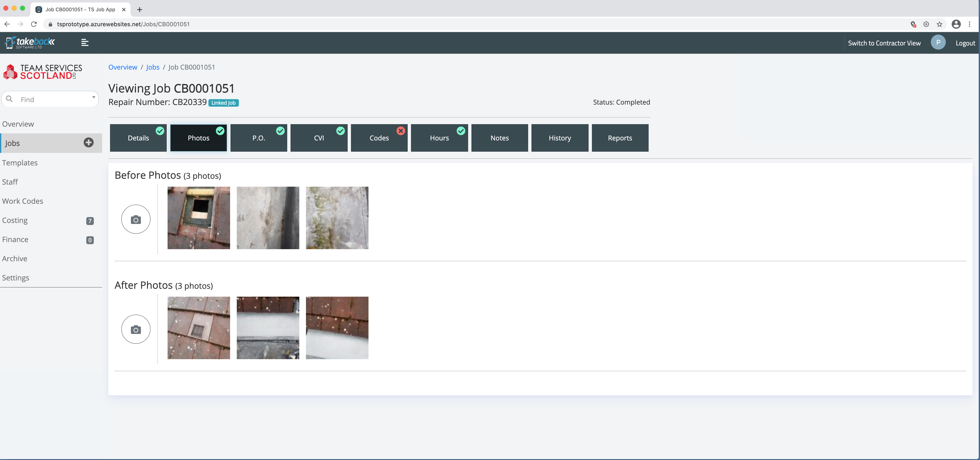Open the third Before photo with moss
This screenshot has width=980, height=460.
pos(337,218)
